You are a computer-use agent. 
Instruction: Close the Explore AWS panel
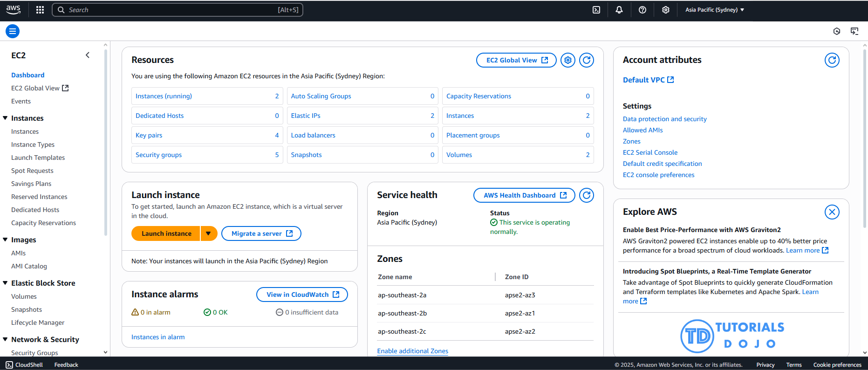[x=832, y=212]
